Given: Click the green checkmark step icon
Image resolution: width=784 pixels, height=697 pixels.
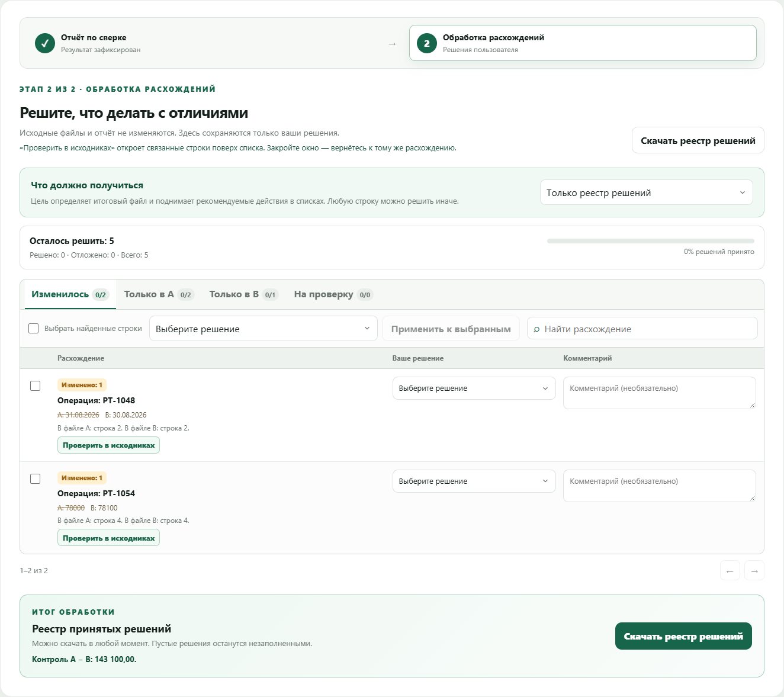Looking at the screenshot, I should point(45,43).
